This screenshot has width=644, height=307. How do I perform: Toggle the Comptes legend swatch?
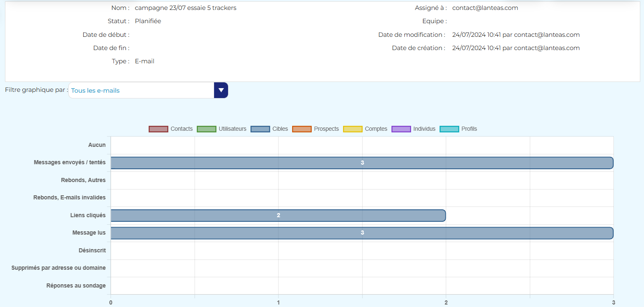[353, 129]
